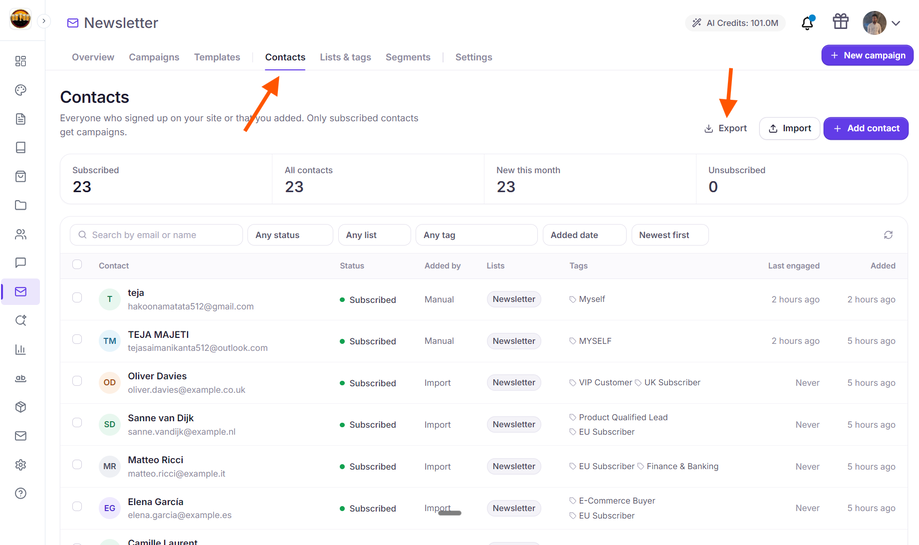Switch to the Overview tab
919x545 pixels.
pos(93,57)
